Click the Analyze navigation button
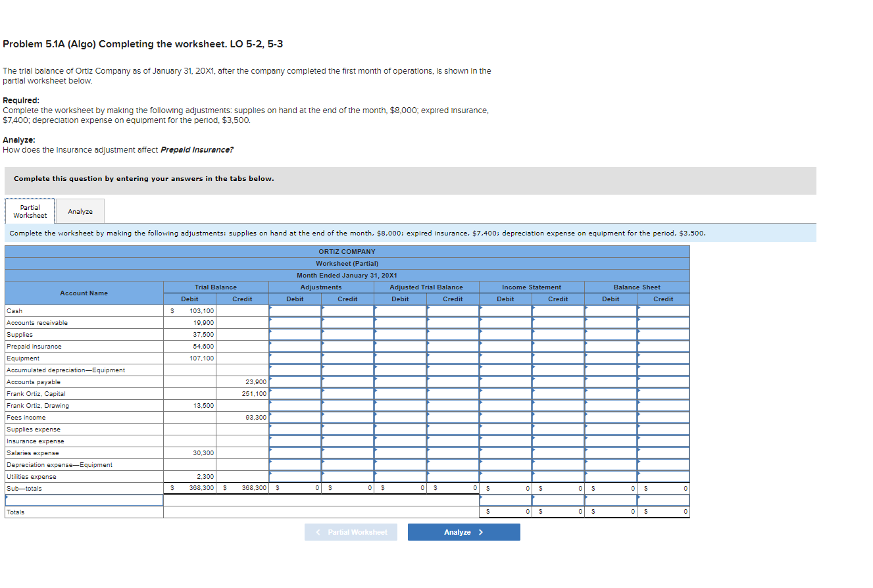The height and width of the screenshot is (588, 873). tap(464, 531)
